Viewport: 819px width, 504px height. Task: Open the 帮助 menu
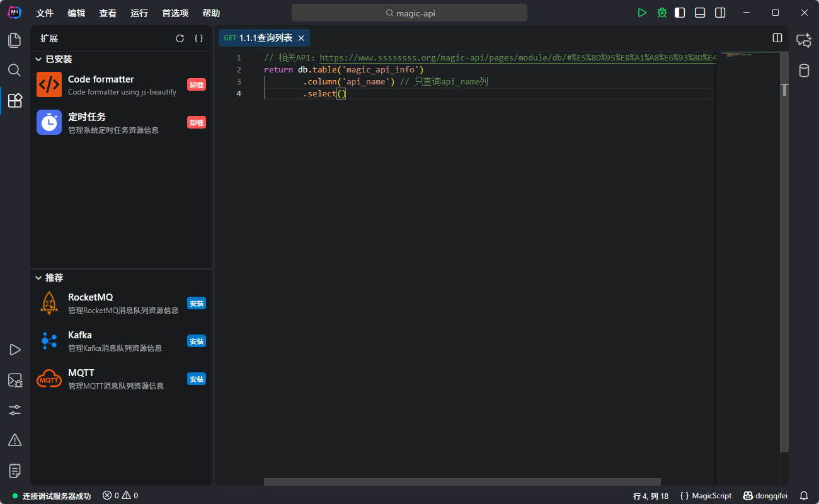click(212, 13)
